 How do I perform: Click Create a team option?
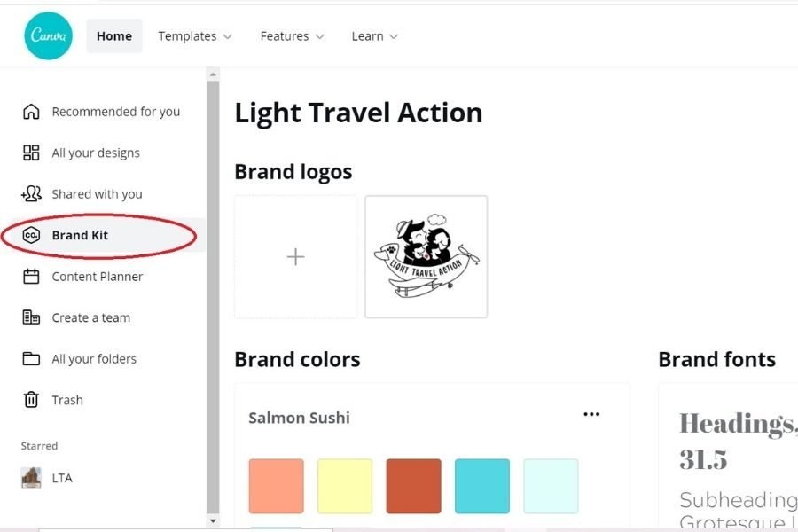[91, 317]
